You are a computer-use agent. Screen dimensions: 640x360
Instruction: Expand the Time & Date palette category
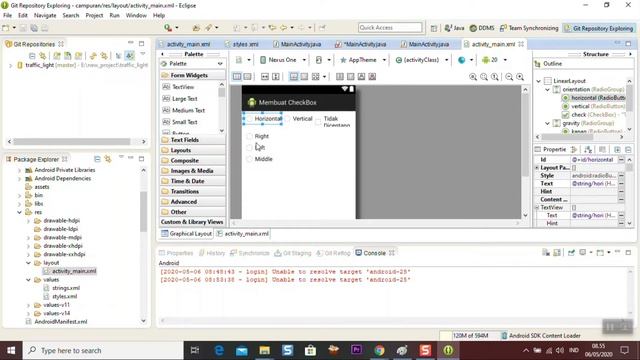pyautogui.click(x=192, y=181)
